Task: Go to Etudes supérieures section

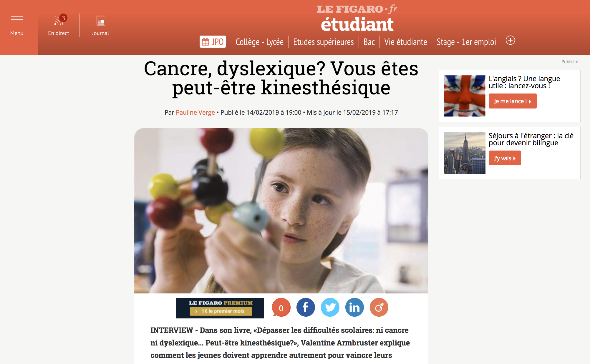Action: pyautogui.click(x=323, y=42)
